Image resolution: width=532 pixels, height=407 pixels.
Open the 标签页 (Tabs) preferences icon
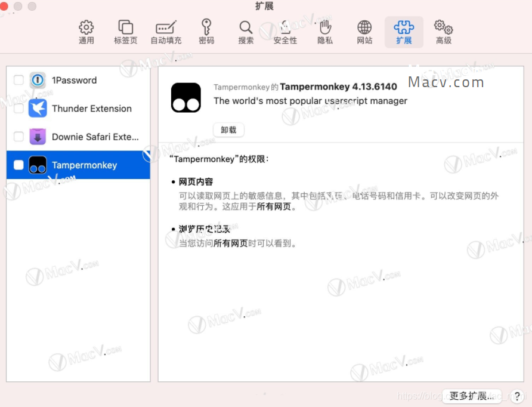click(x=125, y=27)
